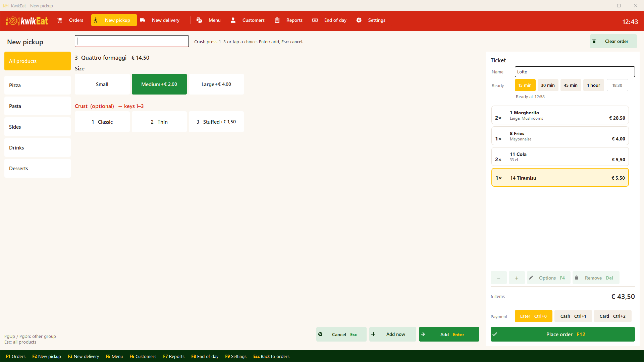Image resolution: width=644 pixels, height=362 pixels.
Task: Click the walking person New pickup icon
Action: point(96,20)
